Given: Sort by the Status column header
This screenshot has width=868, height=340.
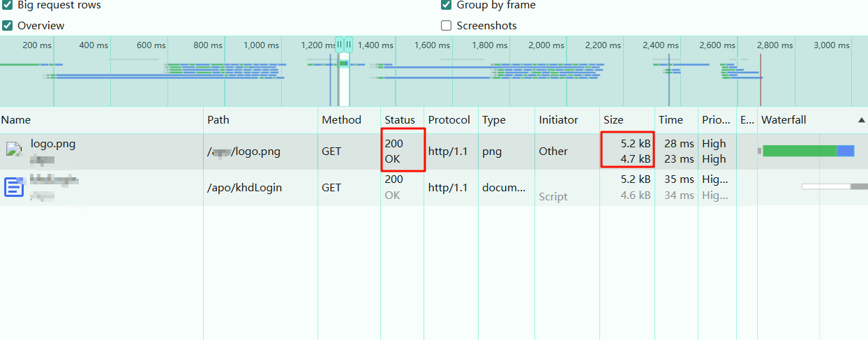Looking at the screenshot, I should [399, 120].
